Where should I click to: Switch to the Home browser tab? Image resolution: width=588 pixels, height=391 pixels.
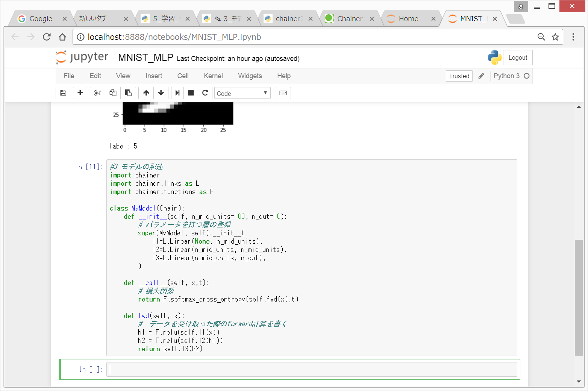pyautogui.click(x=408, y=19)
